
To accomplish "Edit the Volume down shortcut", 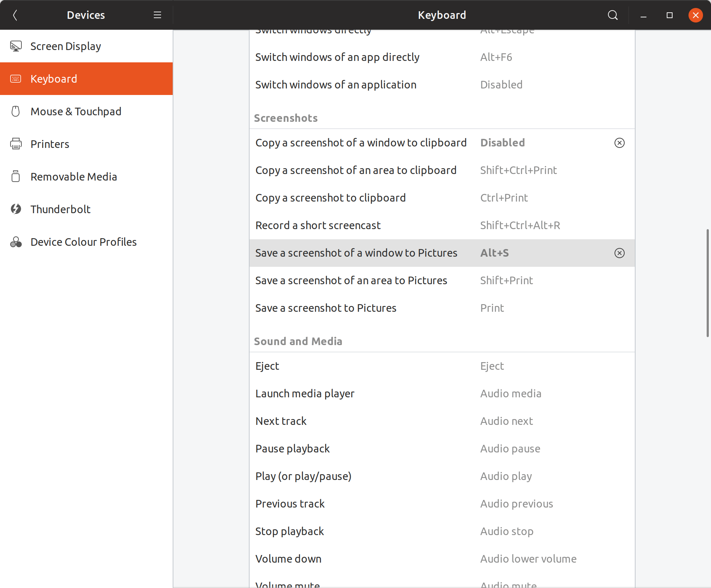I will point(442,559).
